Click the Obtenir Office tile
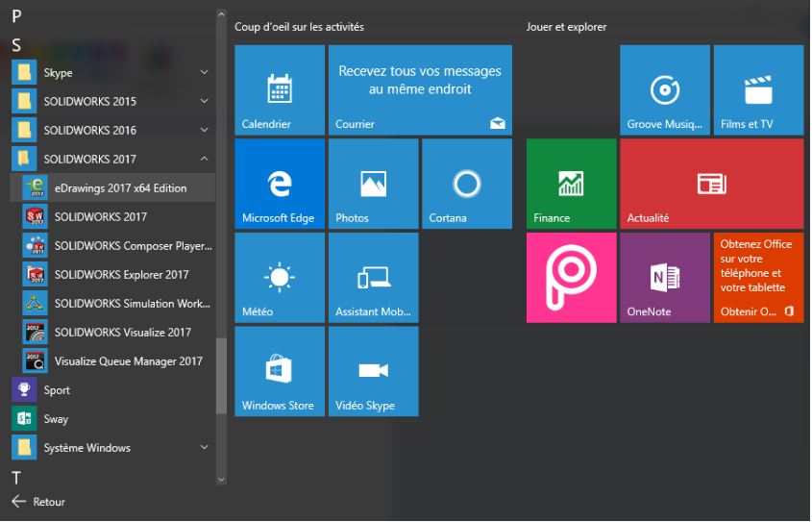 click(758, 278)
